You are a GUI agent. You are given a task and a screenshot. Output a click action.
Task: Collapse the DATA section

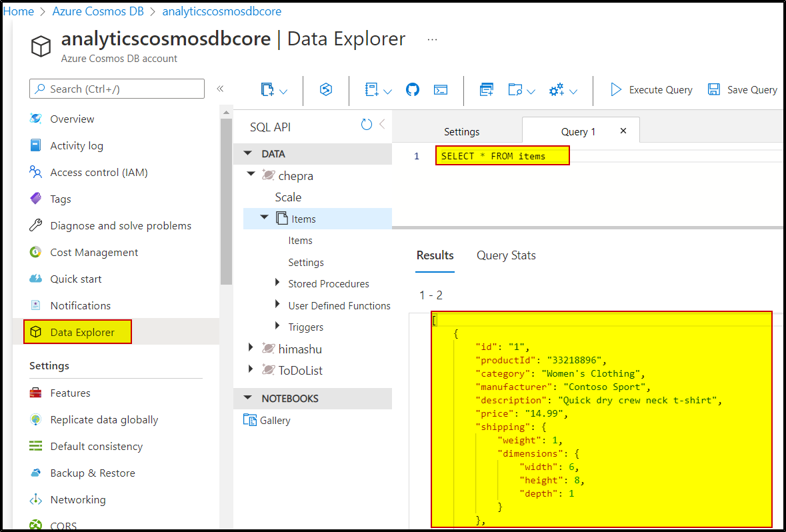[247, 154]
